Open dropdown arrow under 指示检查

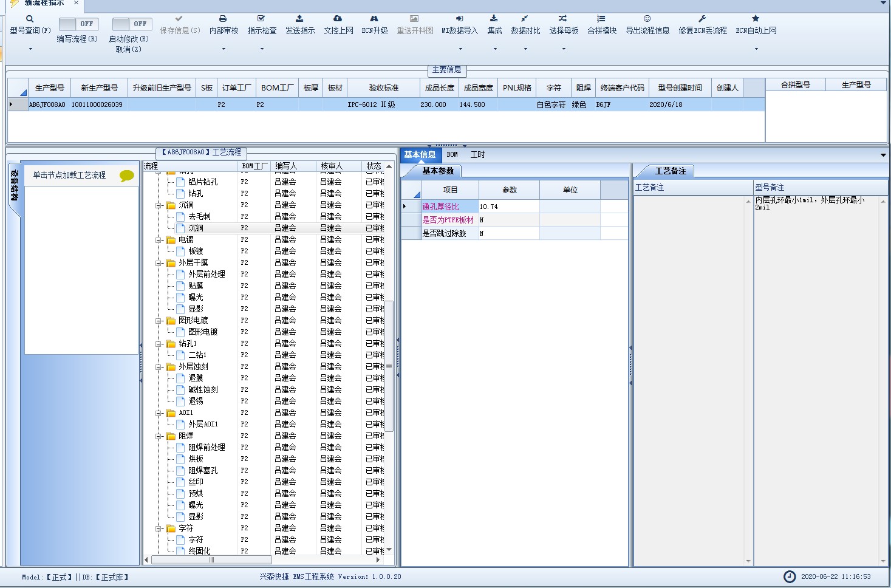[262, 49]
